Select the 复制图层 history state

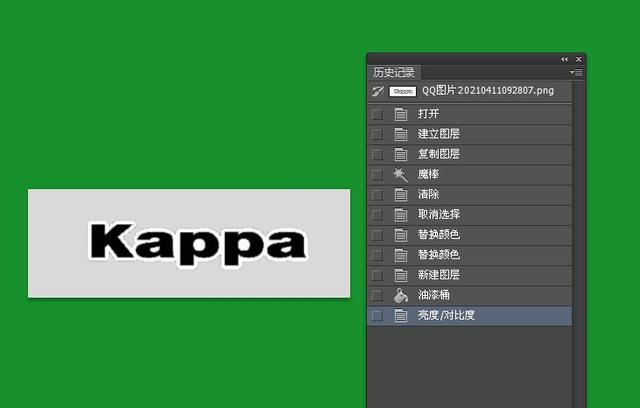pos(469,154)
